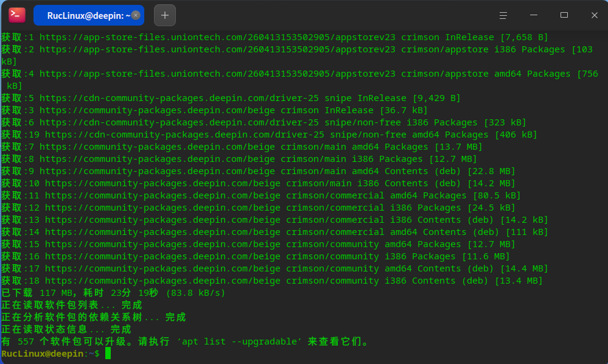This screenshot has height=364, width=608.
Task: Open the terminal hamburger menu
Action: point(503,15)
